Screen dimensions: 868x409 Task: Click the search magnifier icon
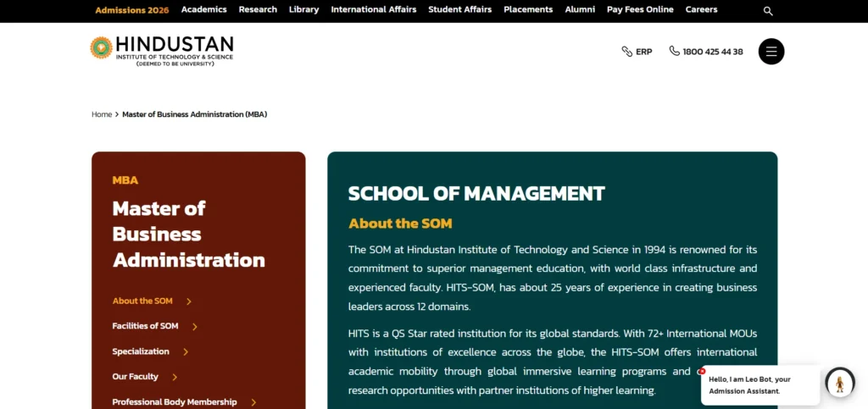coord(768,10)
